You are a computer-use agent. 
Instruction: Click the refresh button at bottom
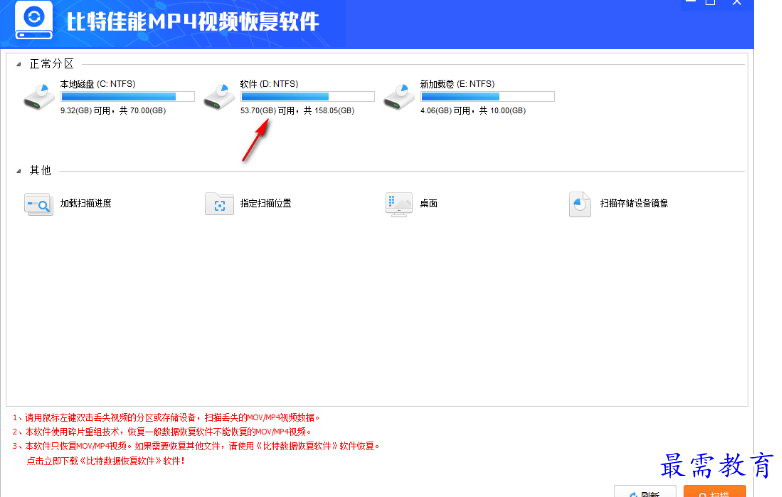pyautogui.click(x=645, y=491)
